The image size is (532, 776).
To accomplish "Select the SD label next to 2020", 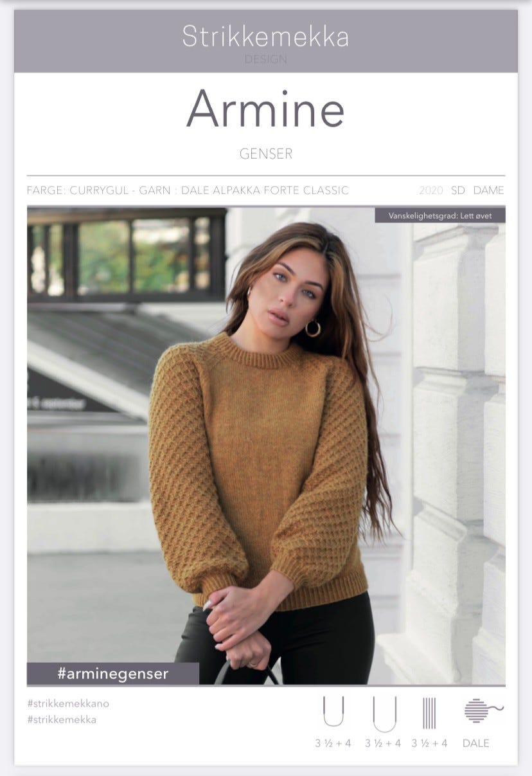I will coord(458,190).
